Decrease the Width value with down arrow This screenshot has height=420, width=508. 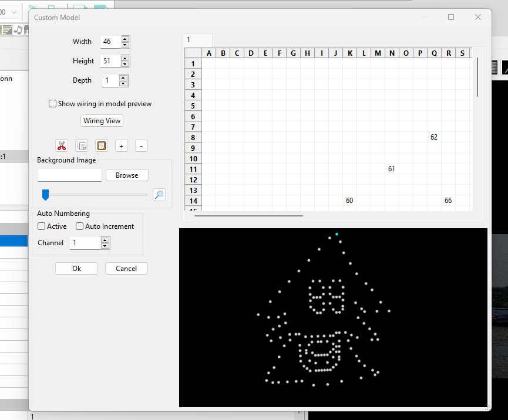[125, 45]
